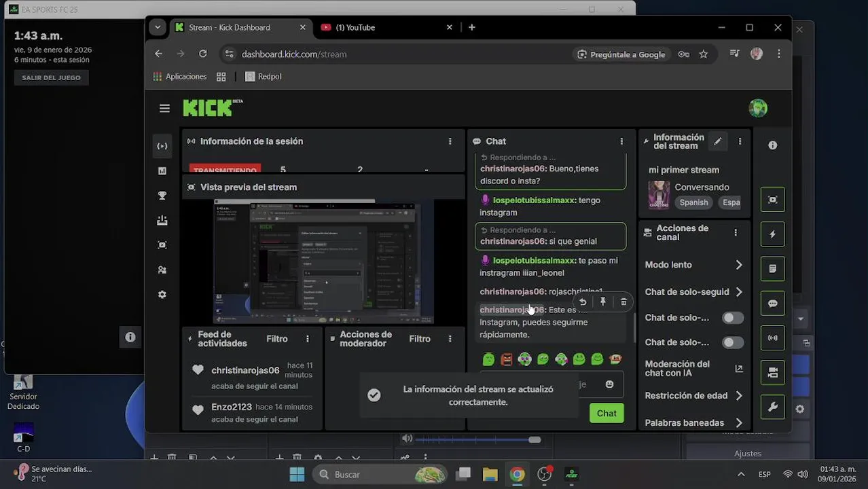Viewport: 868px width, 489px height.
Task: Open the community users icon in sidebar
Action: [x=162, y=270]
